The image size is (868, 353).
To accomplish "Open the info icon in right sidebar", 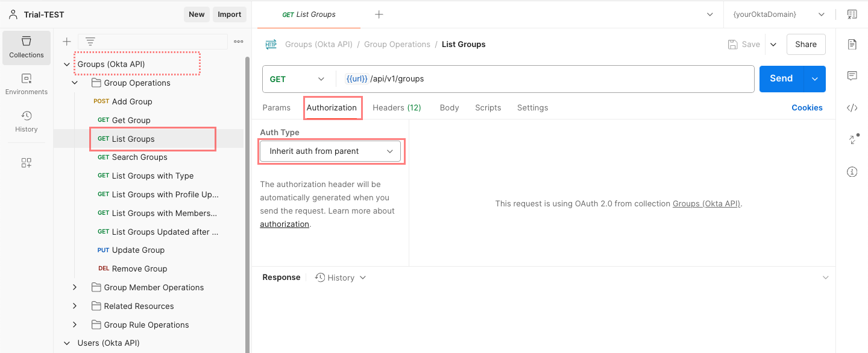I will click(x=852, y=172).
